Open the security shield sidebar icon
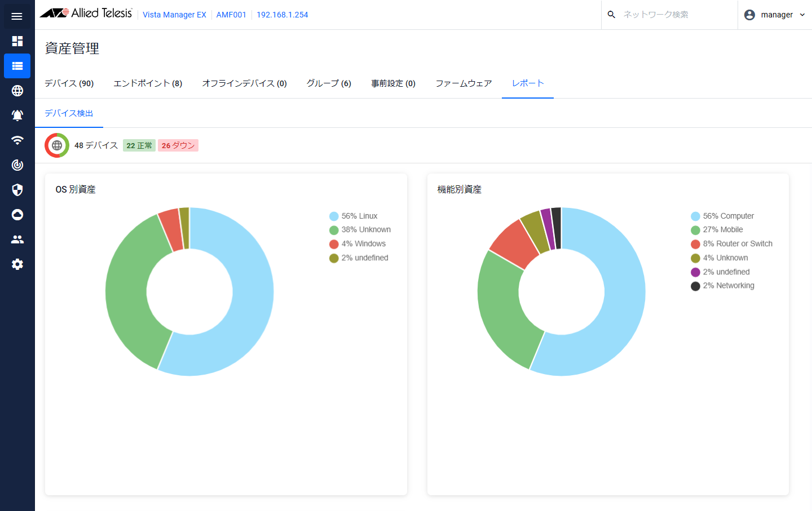Image resolution: width=812 pixels, height=511 pixels. 17,190
